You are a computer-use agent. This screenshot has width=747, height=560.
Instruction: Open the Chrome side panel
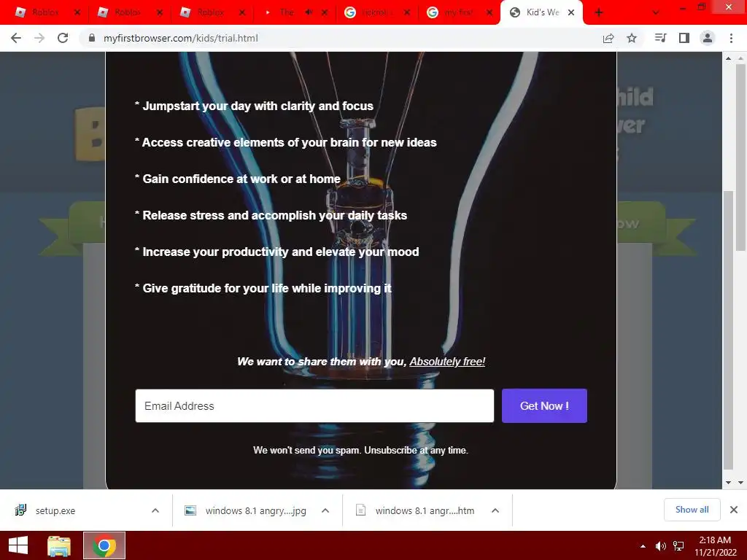pyautogui.click(x=684, y=38)
